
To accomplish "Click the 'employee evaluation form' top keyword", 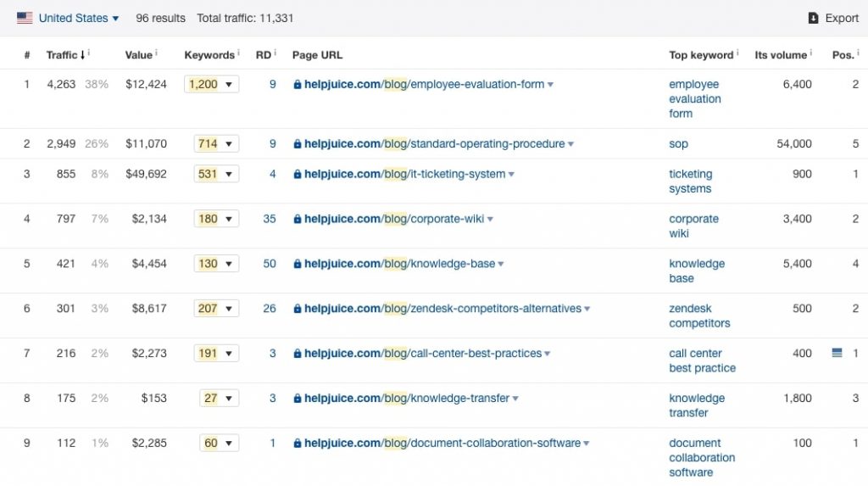I will 695,98.
